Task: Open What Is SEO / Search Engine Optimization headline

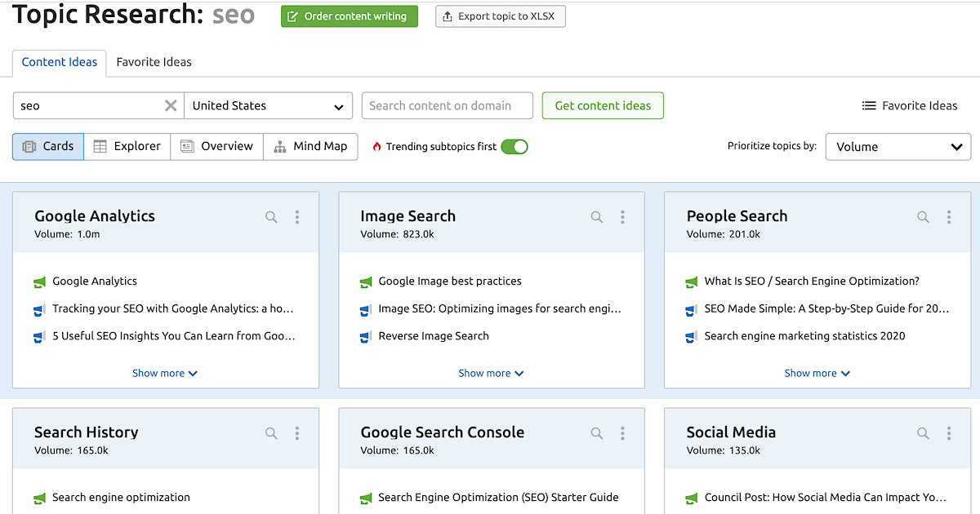Action: click(x=812, y=281)
